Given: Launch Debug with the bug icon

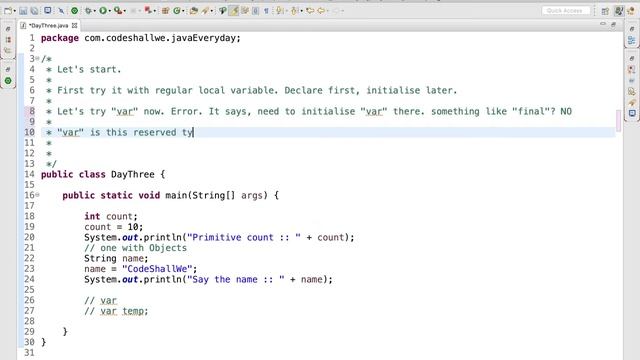Looking at the screenshot, I should pos(88,11).
